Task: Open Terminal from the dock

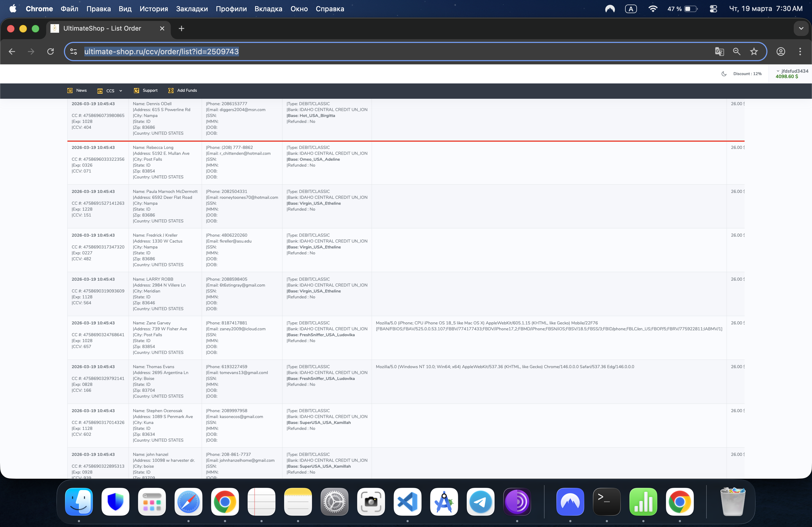Action: (x=607, y=502)
